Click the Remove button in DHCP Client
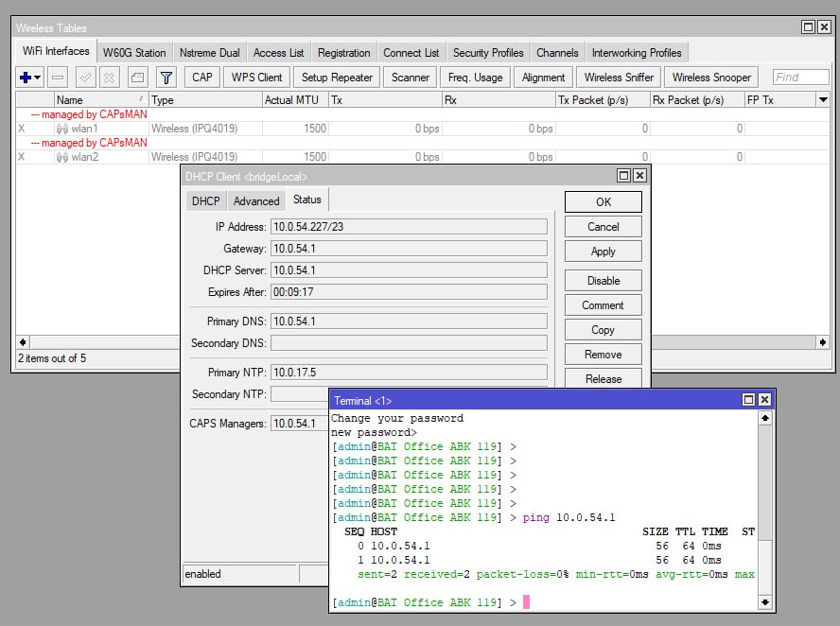 (x=604, y=355)
